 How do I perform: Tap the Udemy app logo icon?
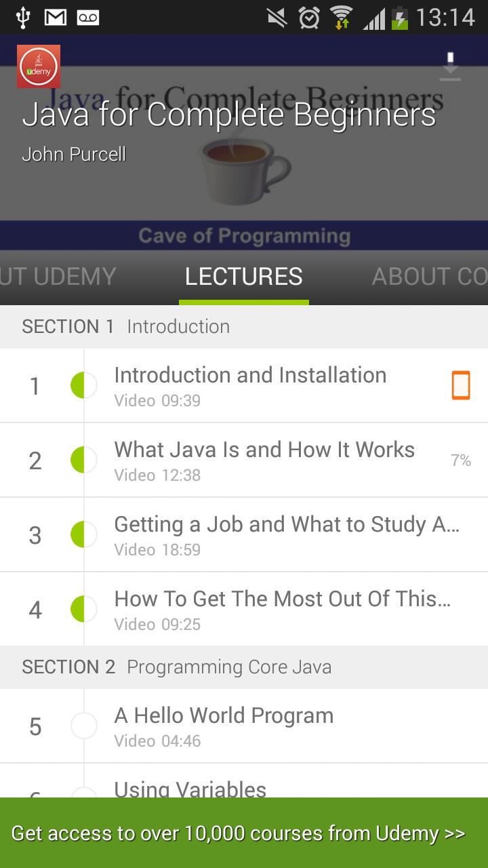point(39,66)
